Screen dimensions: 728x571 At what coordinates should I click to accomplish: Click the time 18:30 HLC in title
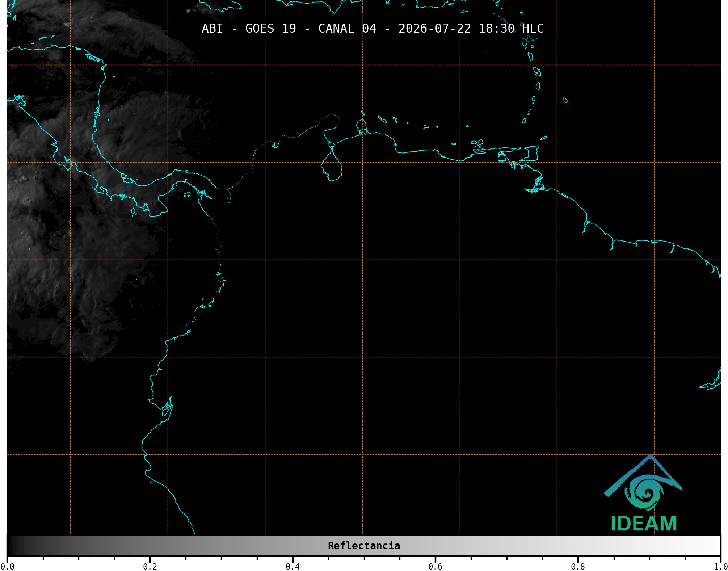pos(511,29)
